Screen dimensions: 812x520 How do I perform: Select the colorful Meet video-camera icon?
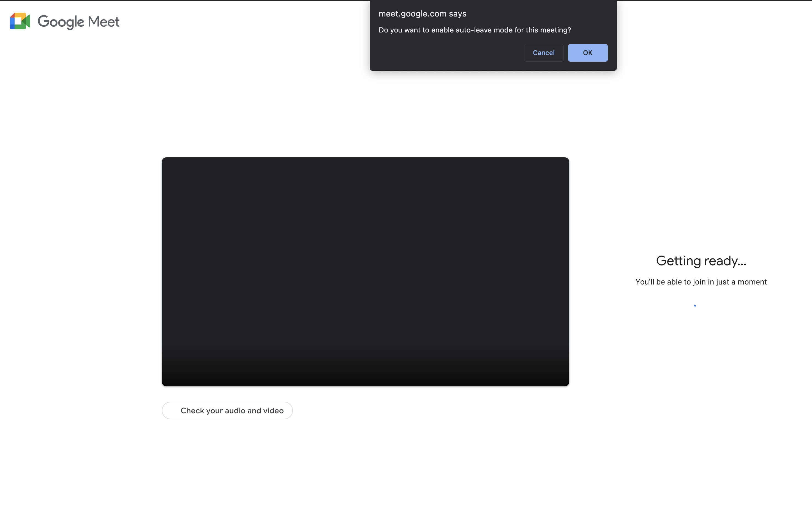tap(20, 21)
